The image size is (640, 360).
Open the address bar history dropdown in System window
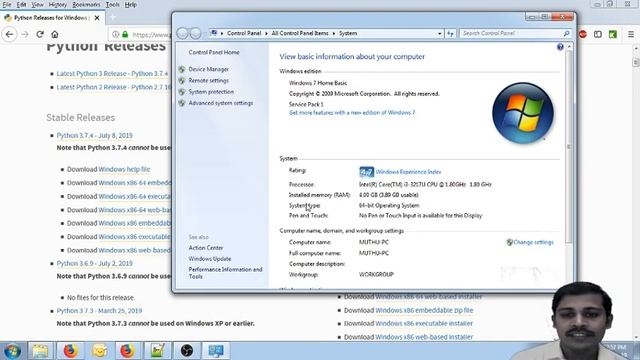click(x=440, y=33)
